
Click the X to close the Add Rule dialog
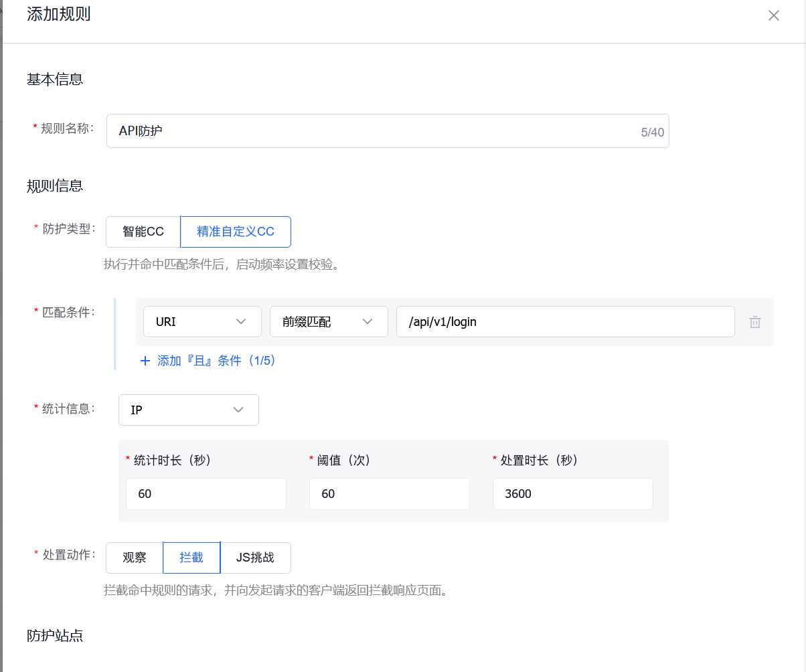coord(774,15)
